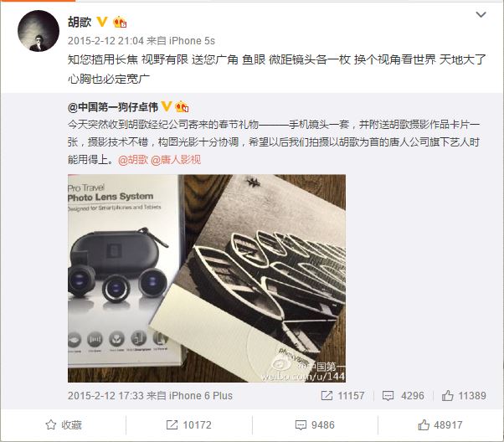Open the 9486 comments on 胡歌's post
Viewport: 504px width, 442px height.
(x=315, y=425)
